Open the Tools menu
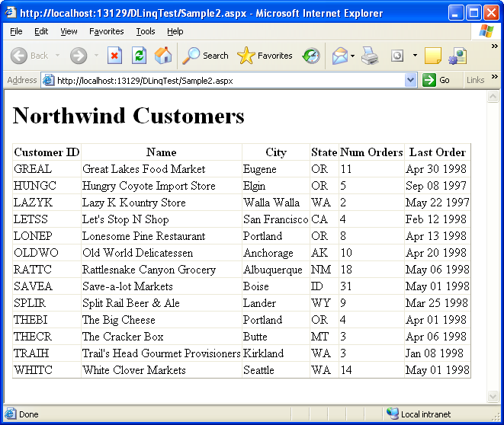The width and height of the screenshot is (504, 425). tap(146, 31)
